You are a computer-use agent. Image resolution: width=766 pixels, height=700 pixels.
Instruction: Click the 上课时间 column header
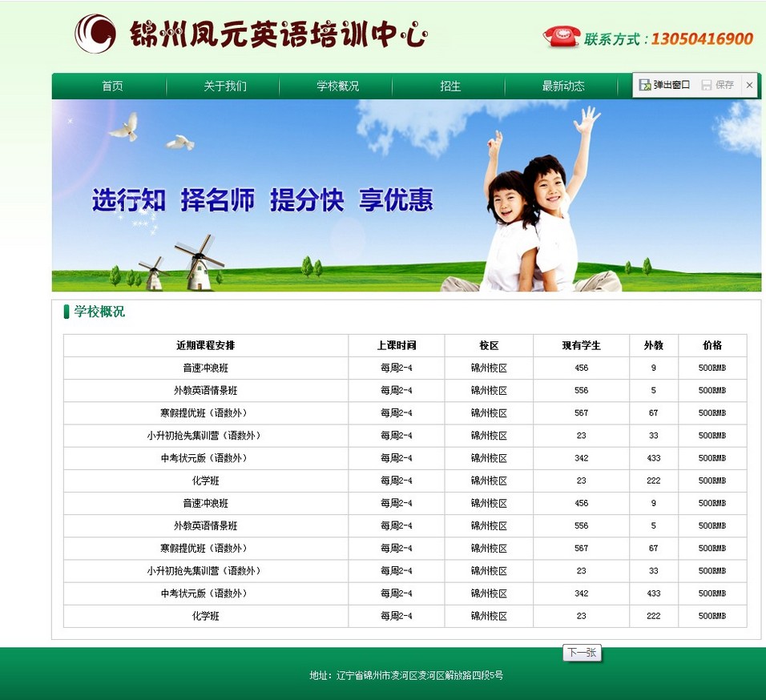pyautogui.click(x=397, y=346)
